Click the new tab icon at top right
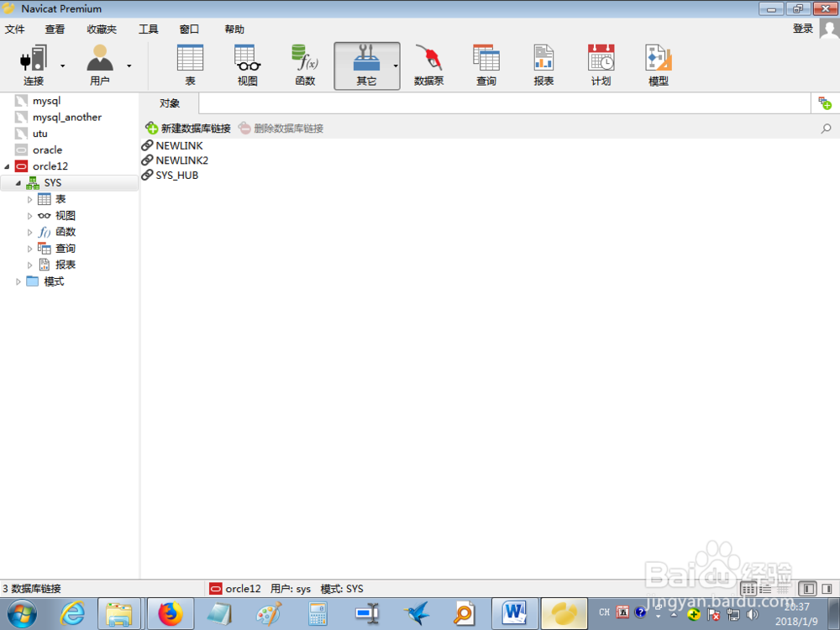Viewport: 840px width, 630px height. [x=825, y=102]
